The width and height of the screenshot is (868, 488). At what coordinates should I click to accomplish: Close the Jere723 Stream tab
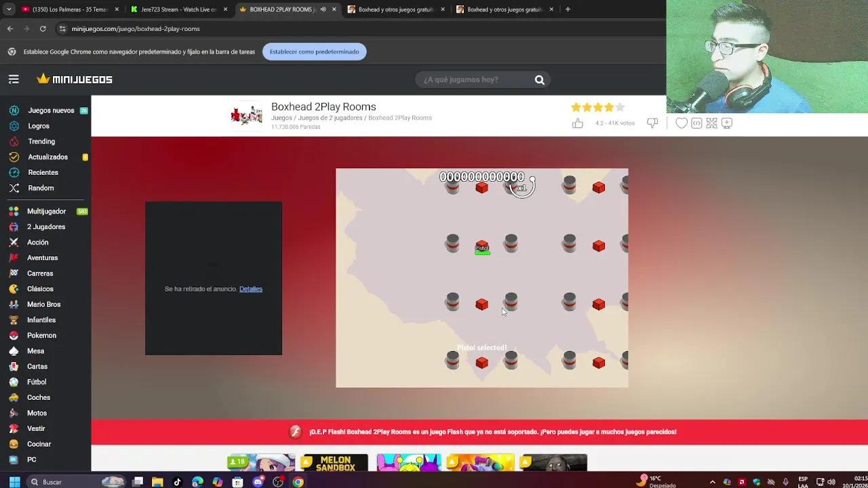tap(225, 9)
